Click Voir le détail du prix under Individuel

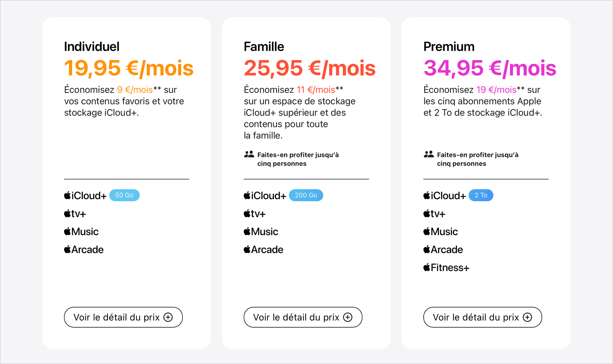tap(123, 317)
